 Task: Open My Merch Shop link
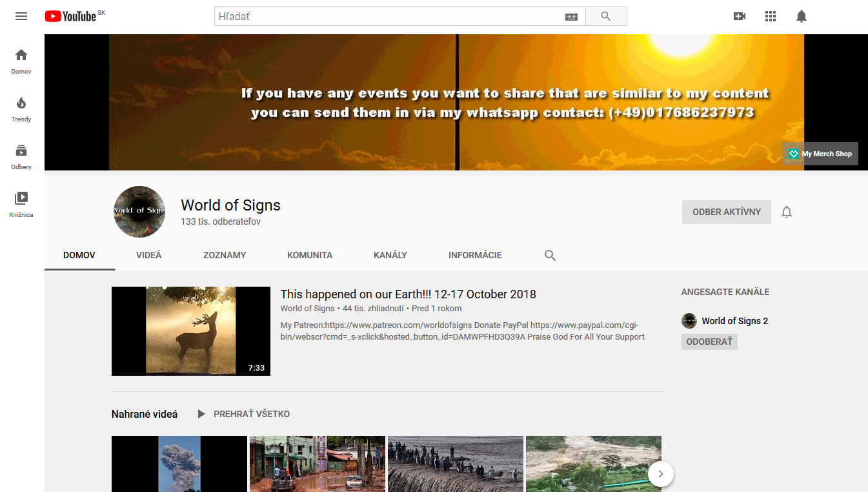pos(820,154)
